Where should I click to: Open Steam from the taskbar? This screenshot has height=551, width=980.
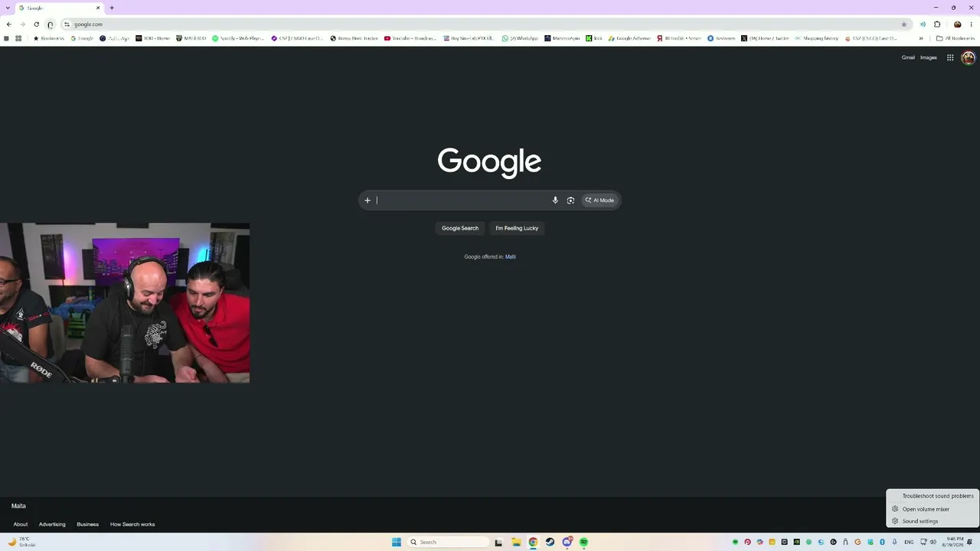coord(550,543)
